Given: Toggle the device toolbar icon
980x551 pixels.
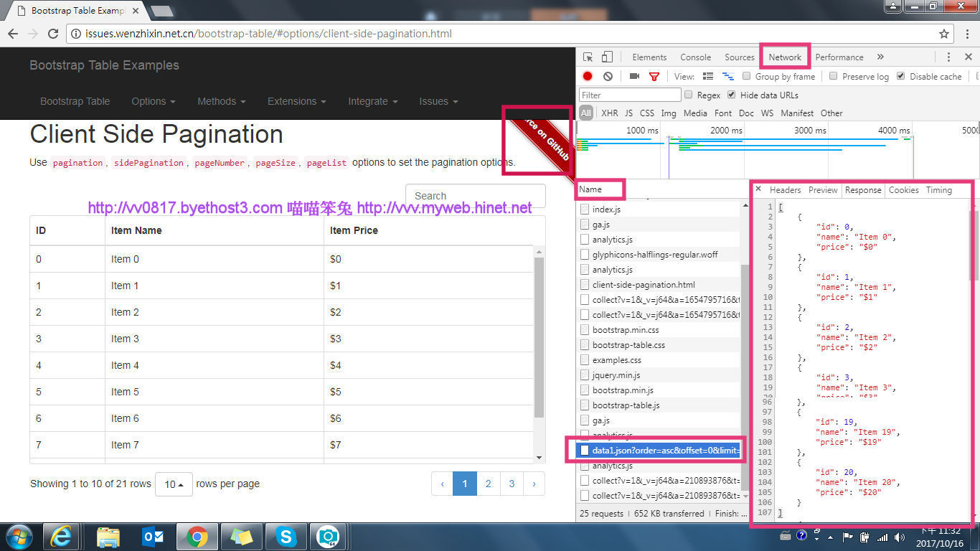Looking at the screenshot, I should pos(607,57).
